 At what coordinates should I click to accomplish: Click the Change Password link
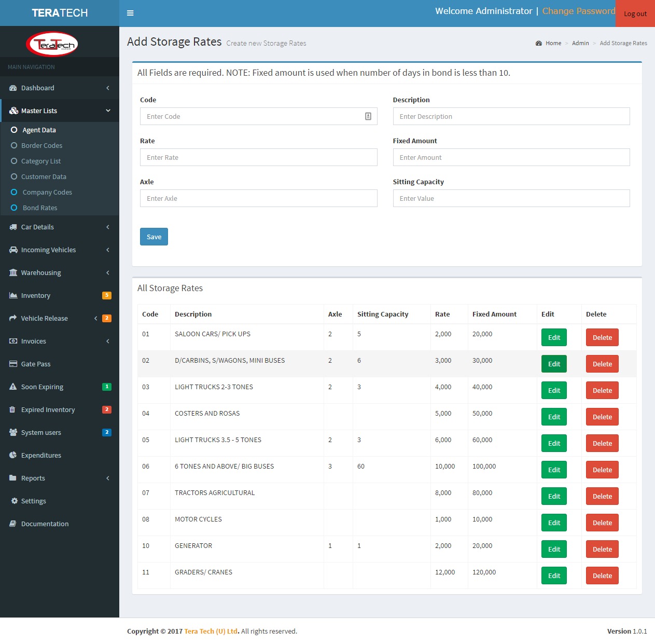point(579,10)
